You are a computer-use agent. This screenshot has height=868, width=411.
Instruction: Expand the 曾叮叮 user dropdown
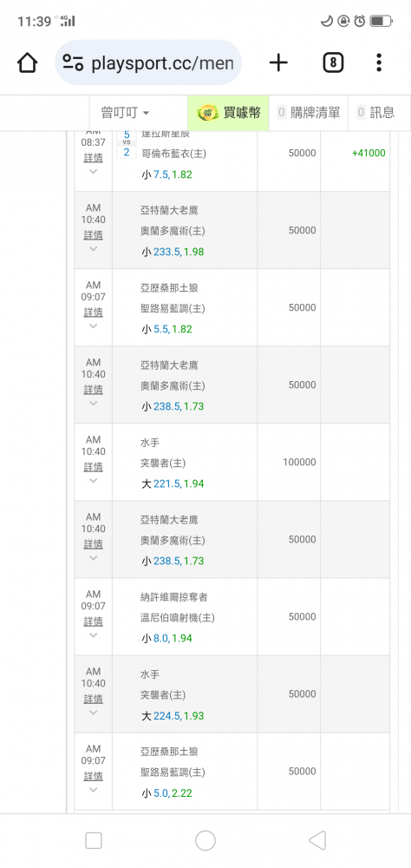[x=126, y=113]
